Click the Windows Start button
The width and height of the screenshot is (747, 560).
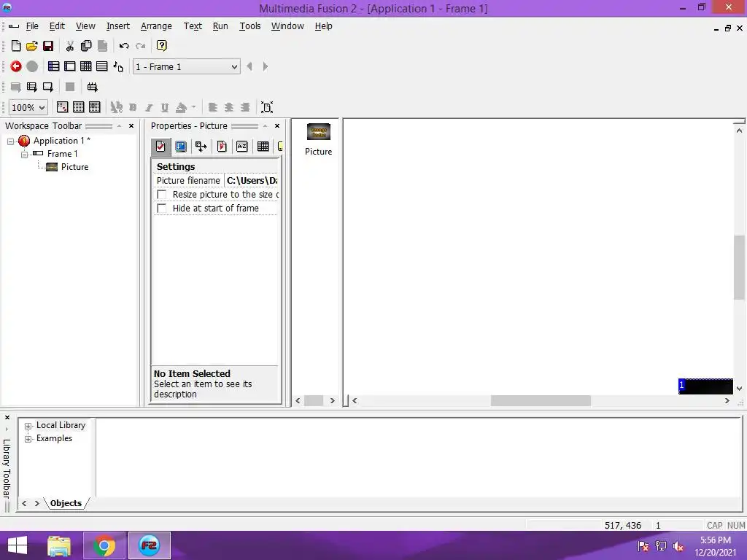coord(18,545)
